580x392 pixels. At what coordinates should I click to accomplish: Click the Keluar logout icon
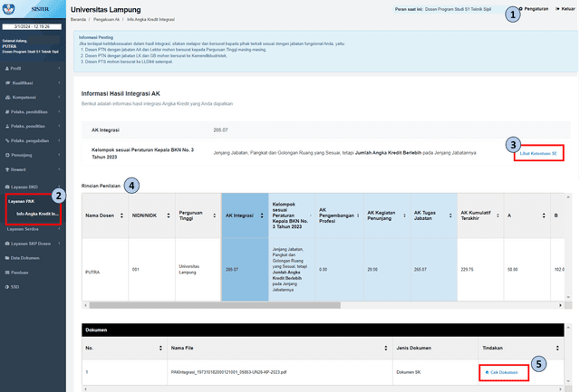click(x=557, y=9)
